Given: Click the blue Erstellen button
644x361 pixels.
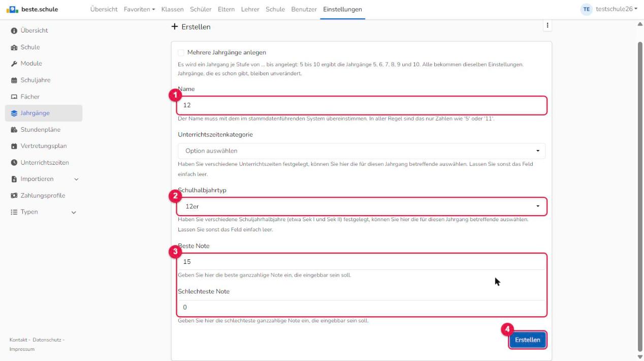Looking at the screenshot, I should tap(528, 340).
